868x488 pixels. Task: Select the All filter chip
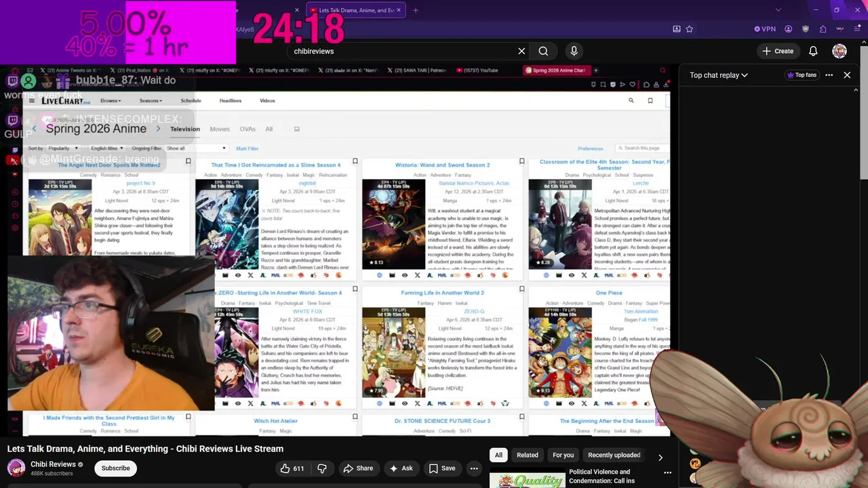pyautogui.click(x=498, y=455)
